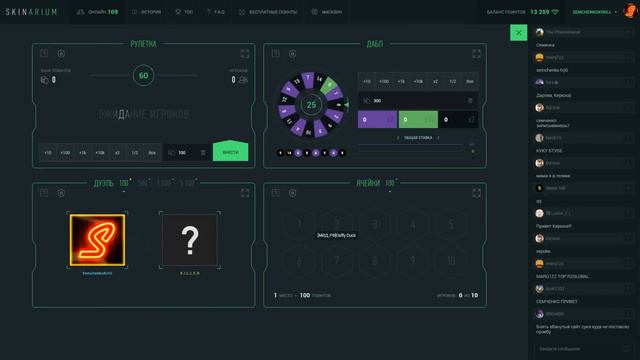Click the Skinarium logo
Image resolution: width=640 pixels, height=360 pixels.
click(31, 12)
